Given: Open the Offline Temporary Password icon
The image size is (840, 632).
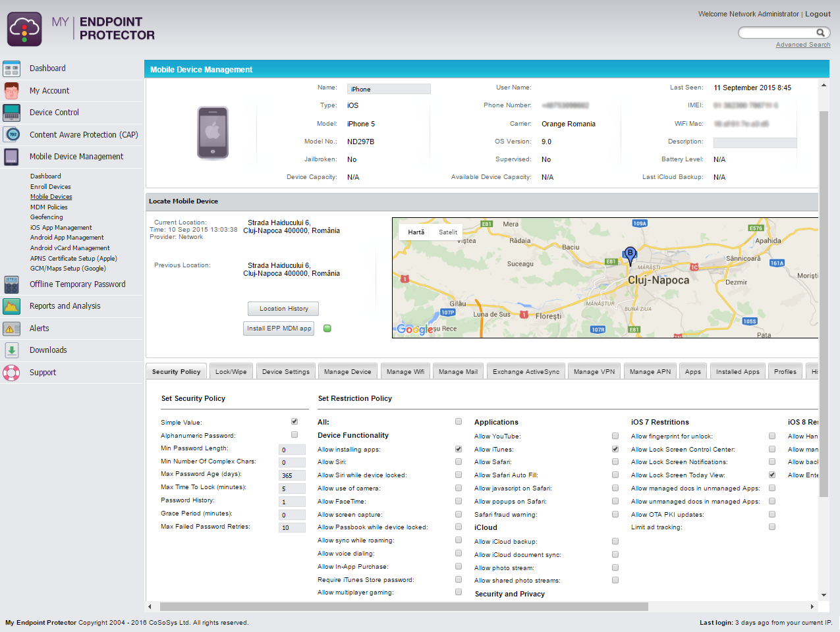Looking at the screenshot, I should (12, 284).
